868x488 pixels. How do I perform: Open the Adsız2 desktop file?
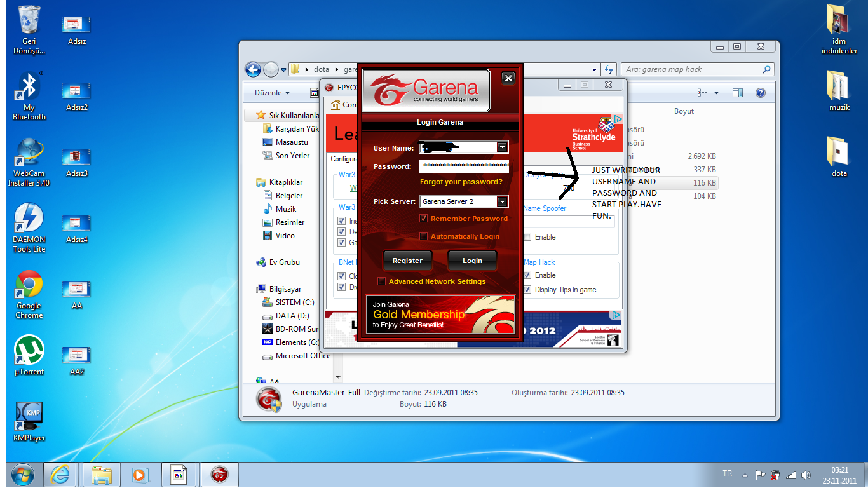pos(76,96)
